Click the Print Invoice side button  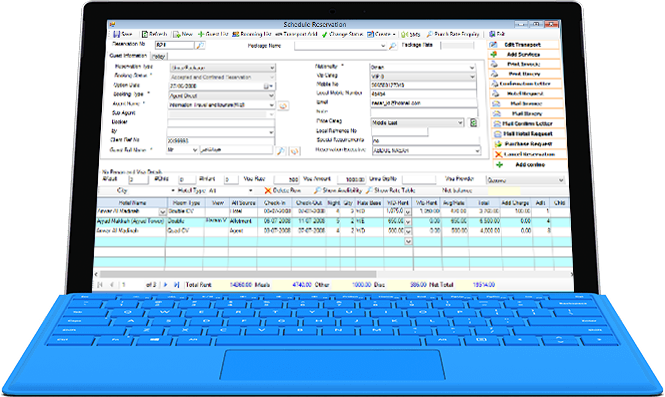[x=524, y=64]
